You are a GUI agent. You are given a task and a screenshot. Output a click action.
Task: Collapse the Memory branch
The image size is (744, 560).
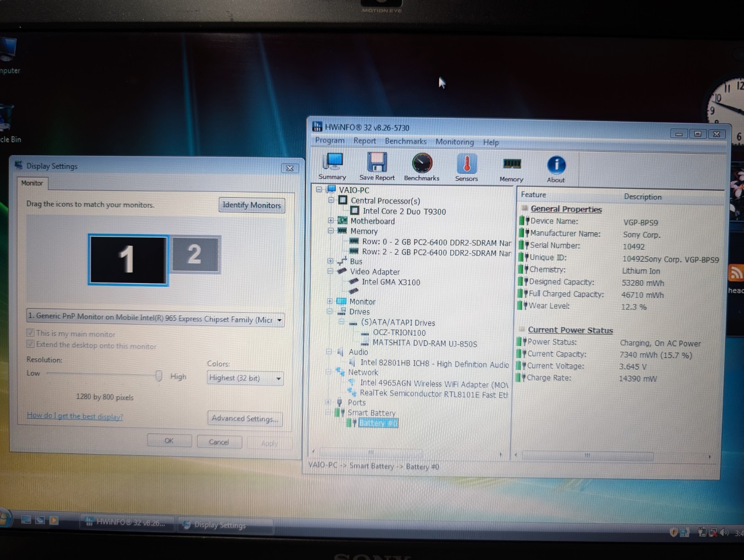pos(331,231)
